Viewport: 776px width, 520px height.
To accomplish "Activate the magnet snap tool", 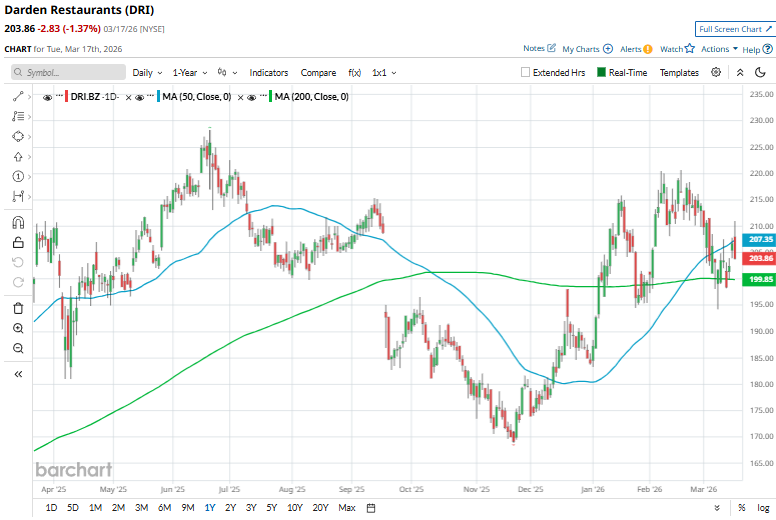I will [x=18, y=223].
